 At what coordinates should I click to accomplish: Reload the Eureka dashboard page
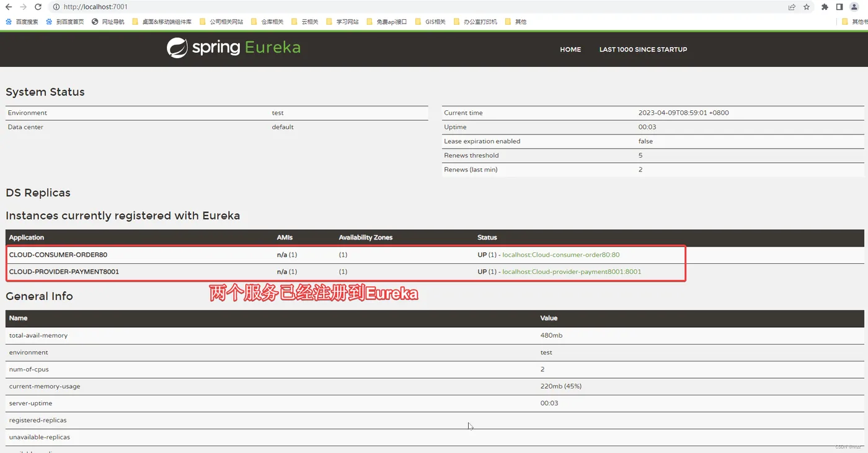38,7
